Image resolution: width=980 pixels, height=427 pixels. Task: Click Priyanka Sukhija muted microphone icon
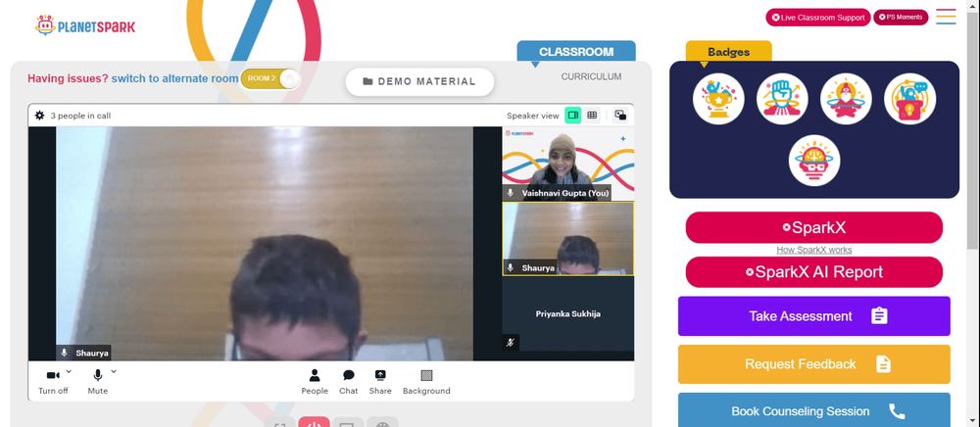(511, 343)
